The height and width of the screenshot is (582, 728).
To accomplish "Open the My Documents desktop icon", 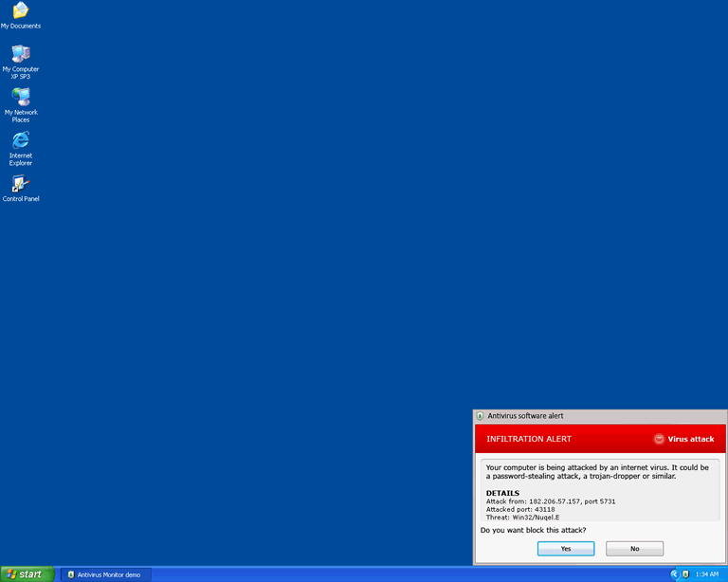I will 20,11.
